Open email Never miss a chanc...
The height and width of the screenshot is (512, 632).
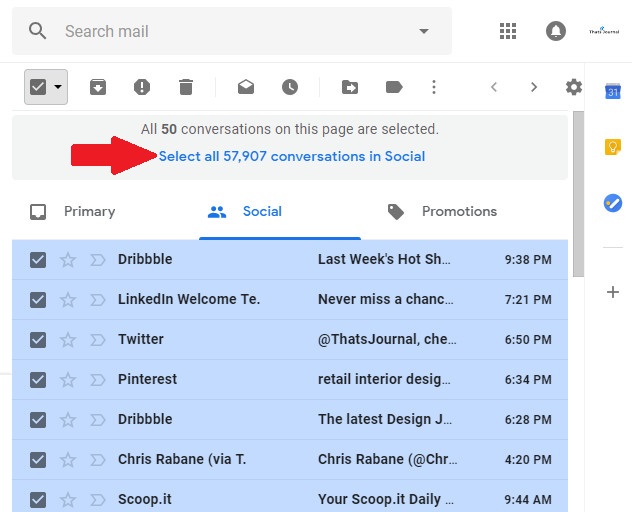[x=386, y=299]
